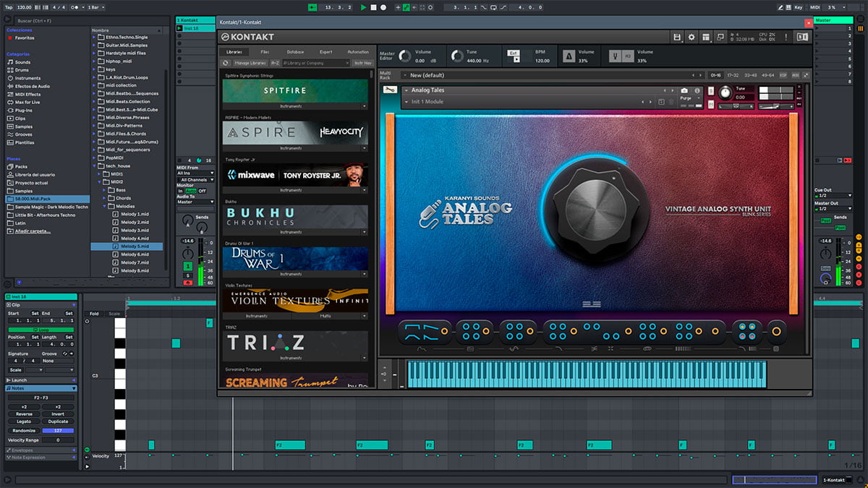
Task: Click the Invert notes button
Action: 58,414
